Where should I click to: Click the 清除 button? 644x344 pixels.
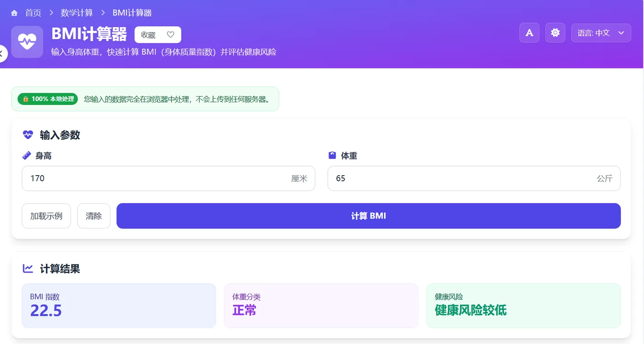pos(93,216)
